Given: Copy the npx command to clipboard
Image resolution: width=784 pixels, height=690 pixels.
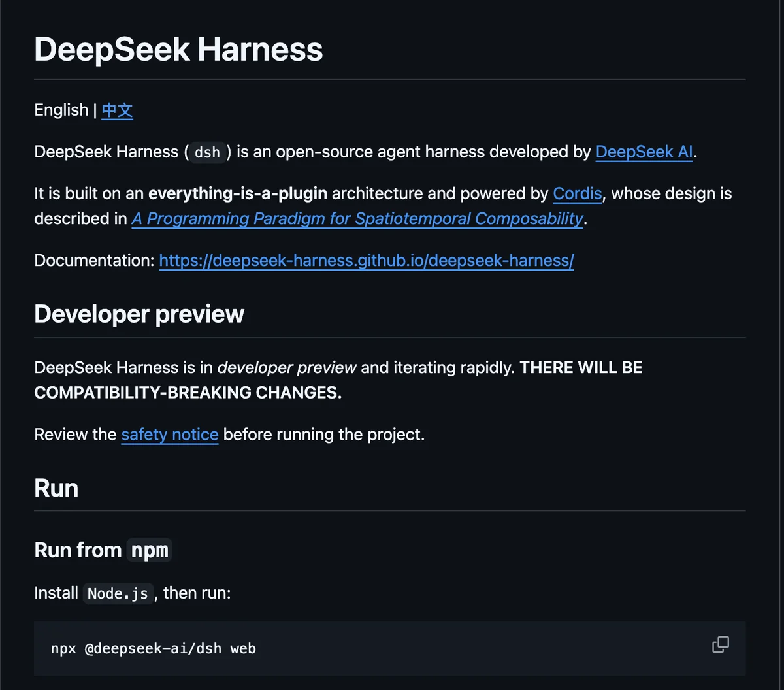Looking at the screenshot, I should click(x=720, y=645).
